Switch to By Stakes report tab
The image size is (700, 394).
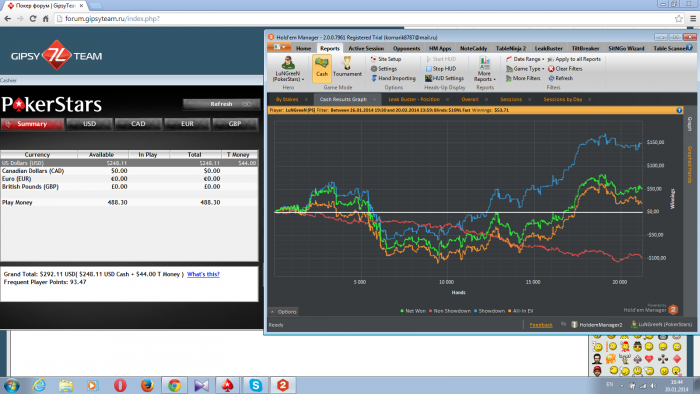pyautogui.click(x=287, y=99)
